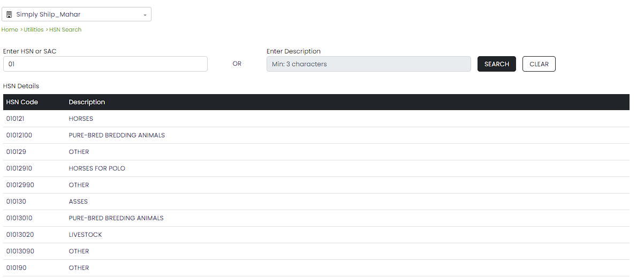This screenshot has width=644, height=278.
Task: Select the LIVESTOCK entry
Action: [x=85, y=235]
